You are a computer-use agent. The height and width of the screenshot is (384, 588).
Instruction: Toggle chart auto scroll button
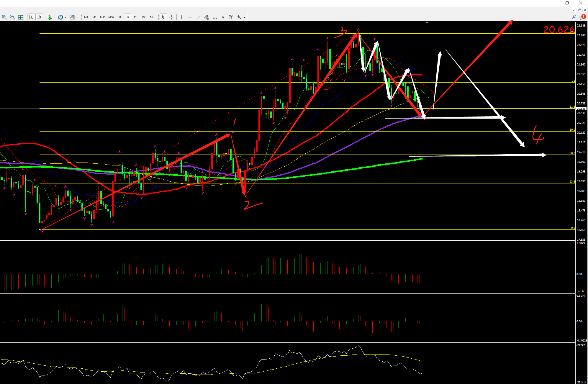tap(31, 17)
